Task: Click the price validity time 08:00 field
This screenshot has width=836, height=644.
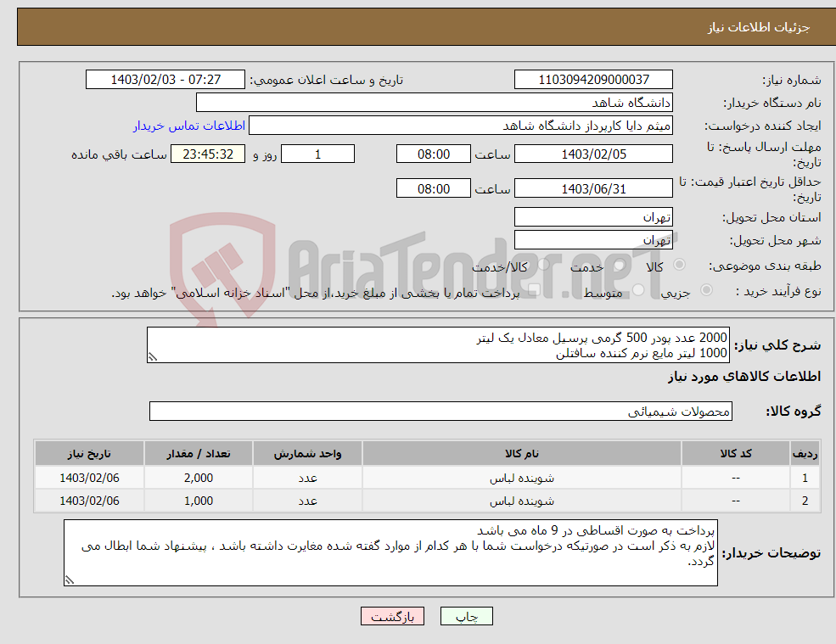Action: pos(434,188)
